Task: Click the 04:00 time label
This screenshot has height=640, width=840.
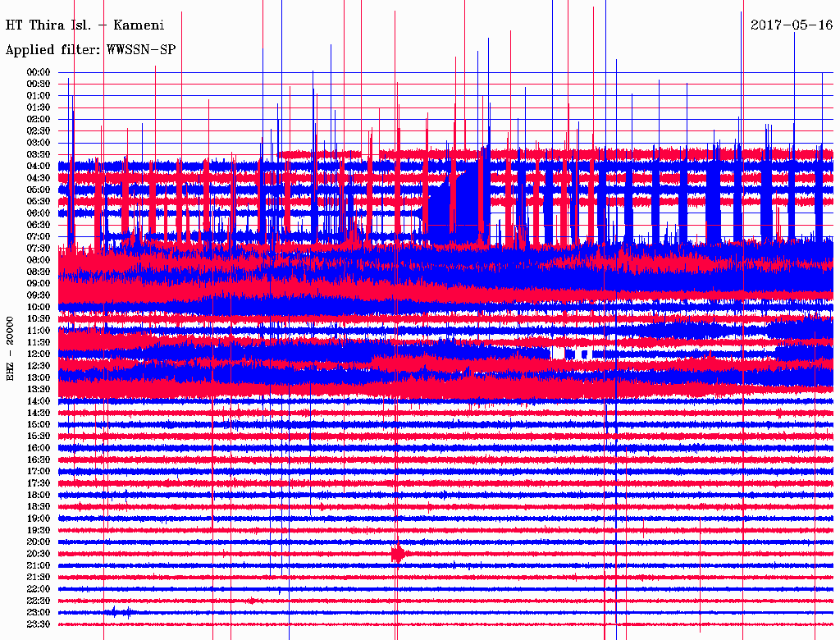Action: (x=39, y=167)
